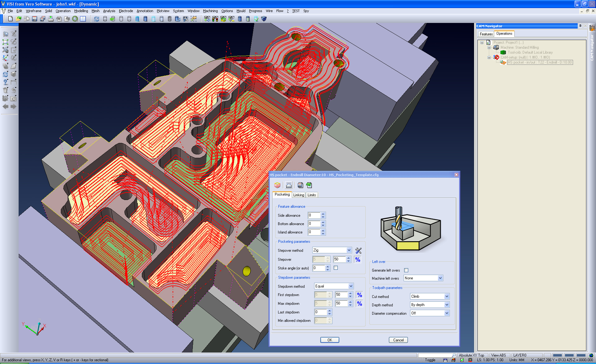The image size is (596, 364).
Task: Open the Machining menu
Action: point(210,11)
